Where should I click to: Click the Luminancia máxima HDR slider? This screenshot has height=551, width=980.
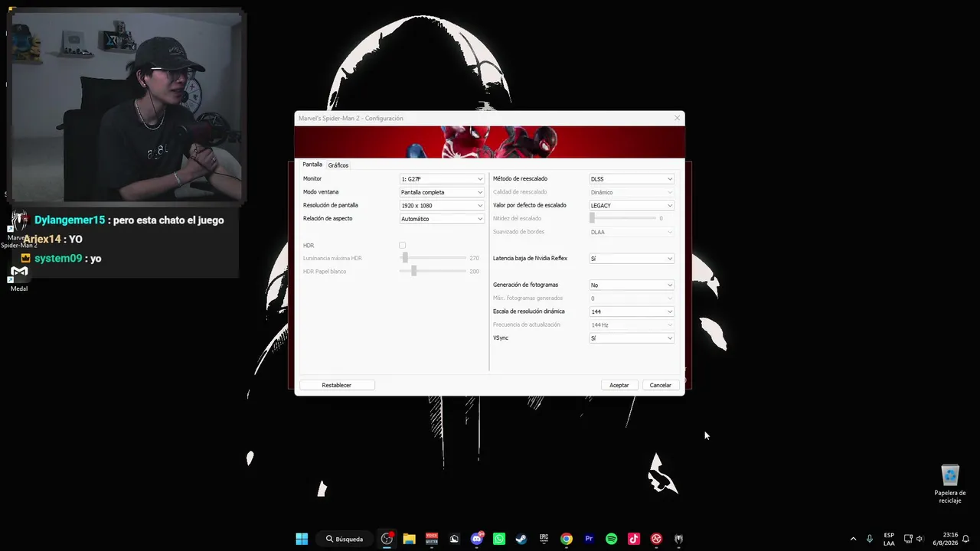[433, 258]
